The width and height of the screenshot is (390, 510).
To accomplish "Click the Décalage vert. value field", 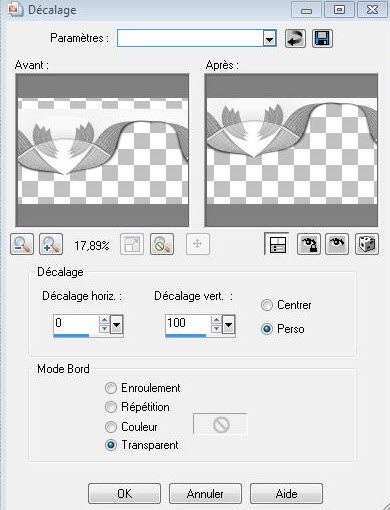I will point(188,323).
